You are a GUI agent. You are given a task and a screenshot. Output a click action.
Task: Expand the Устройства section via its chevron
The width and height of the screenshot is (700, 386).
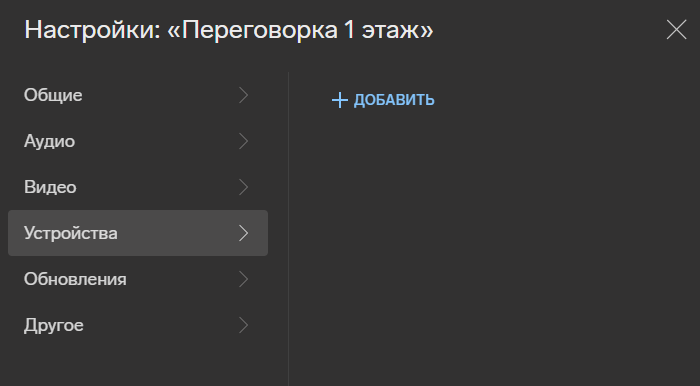pos(243,233)
